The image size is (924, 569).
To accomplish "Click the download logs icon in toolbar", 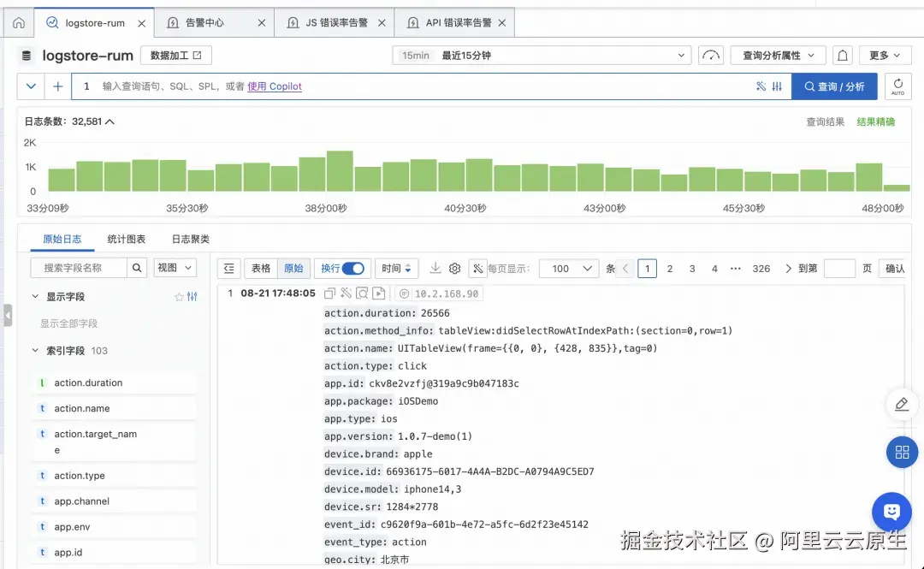I will coord(436,268).
